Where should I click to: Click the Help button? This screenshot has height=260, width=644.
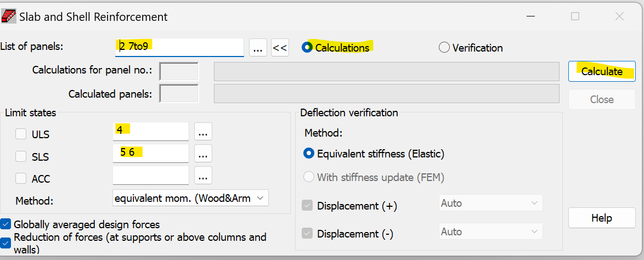pos(601,218)
